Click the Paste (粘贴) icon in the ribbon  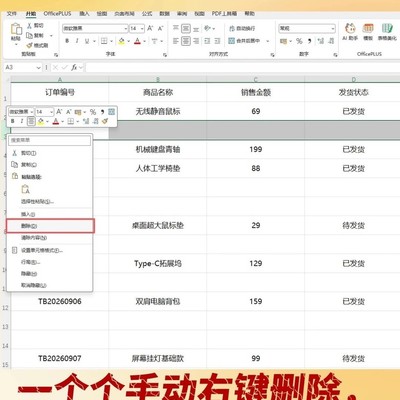16,29
